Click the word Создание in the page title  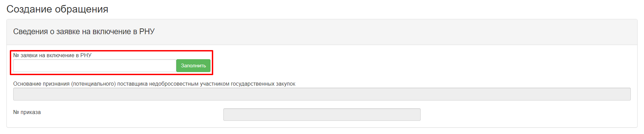(x=30, y=9)
